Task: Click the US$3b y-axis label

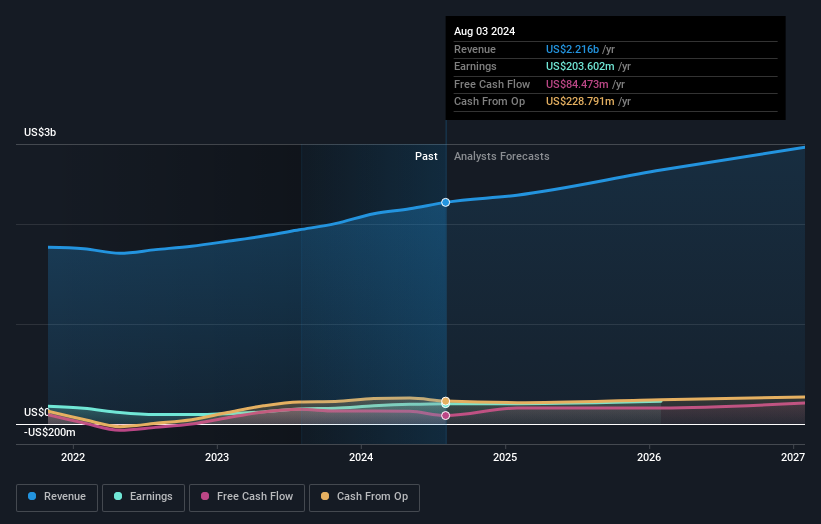Action: click(x=40, y=132)
